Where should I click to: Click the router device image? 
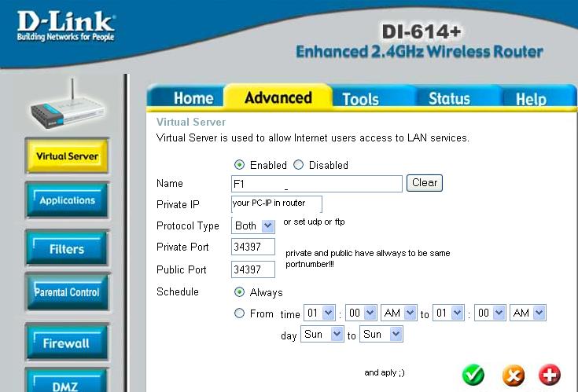click(67, 104)
